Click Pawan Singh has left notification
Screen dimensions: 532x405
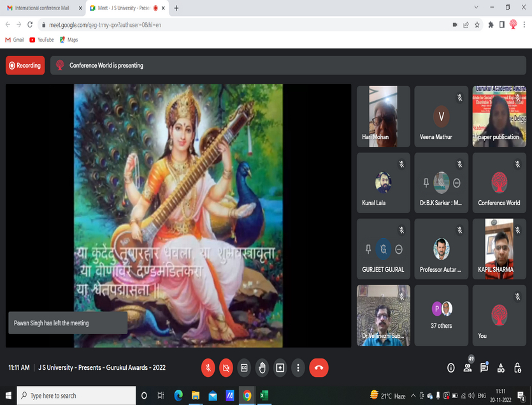tap(68, 323)
